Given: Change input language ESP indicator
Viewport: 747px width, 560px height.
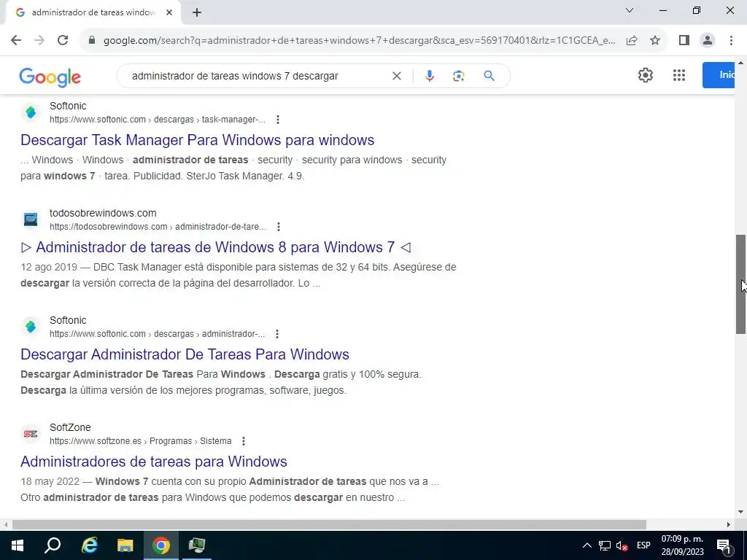Looking at the screenshot, I should [643, 545].
